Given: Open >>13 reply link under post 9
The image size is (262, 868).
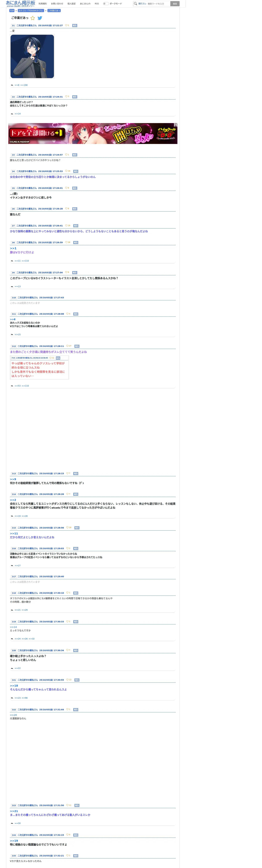Looking at the screenshot, I should (17, 287).
